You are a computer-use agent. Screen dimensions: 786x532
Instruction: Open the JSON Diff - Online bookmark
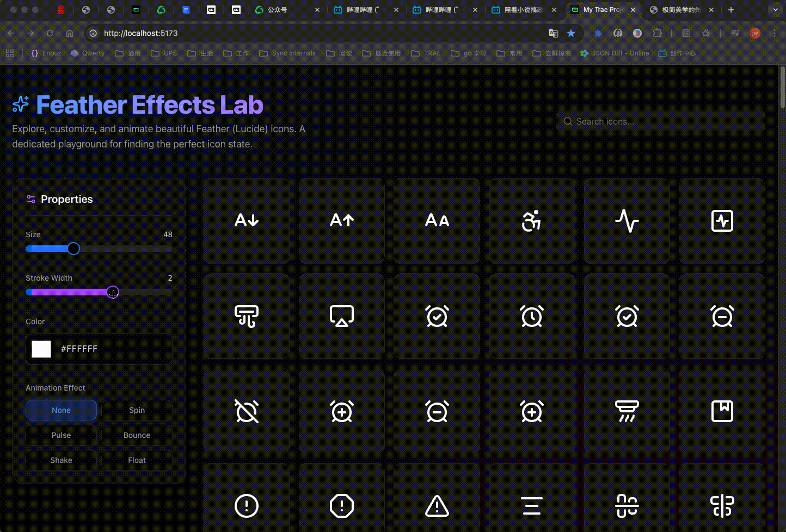615,53
